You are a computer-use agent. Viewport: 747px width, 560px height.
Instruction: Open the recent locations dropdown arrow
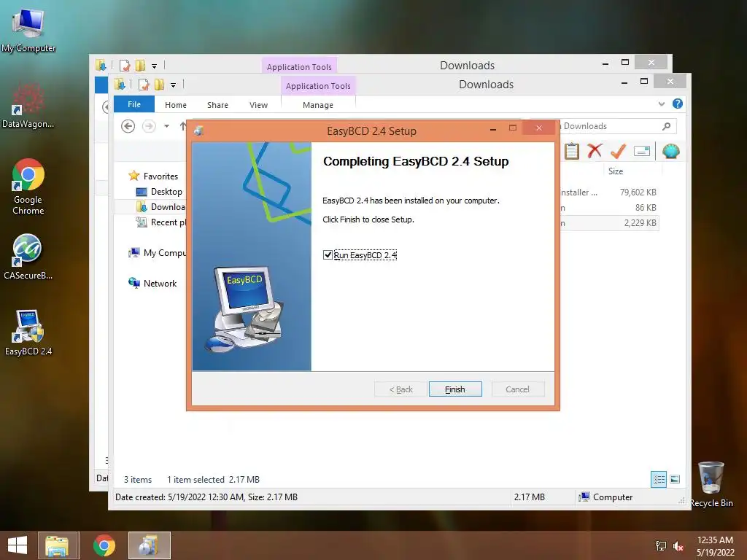pyautogui.click(x=166, y=126)
